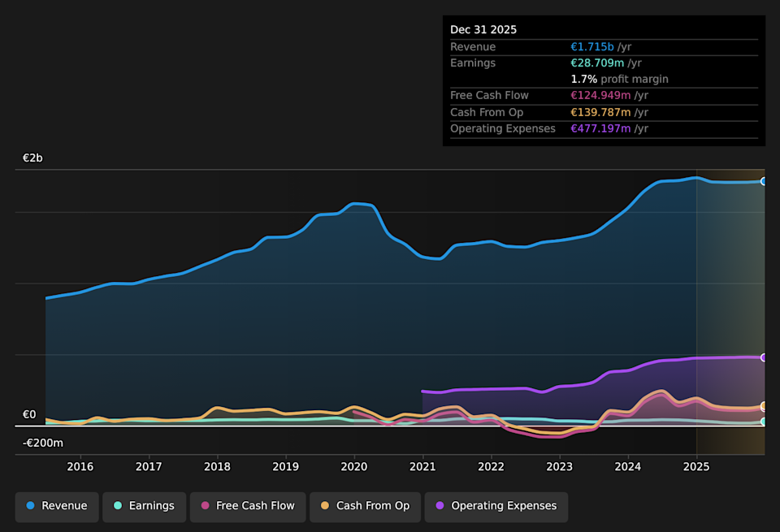The image size is (780, 532).
Task: Click the 2025 label on timeline axis
Action: 696,467
